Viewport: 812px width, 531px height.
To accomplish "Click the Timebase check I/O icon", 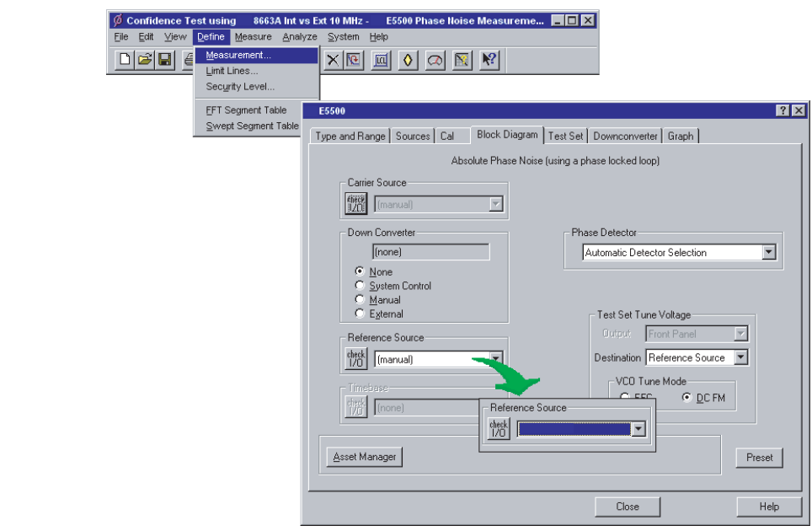I will [x=356, y=406].
